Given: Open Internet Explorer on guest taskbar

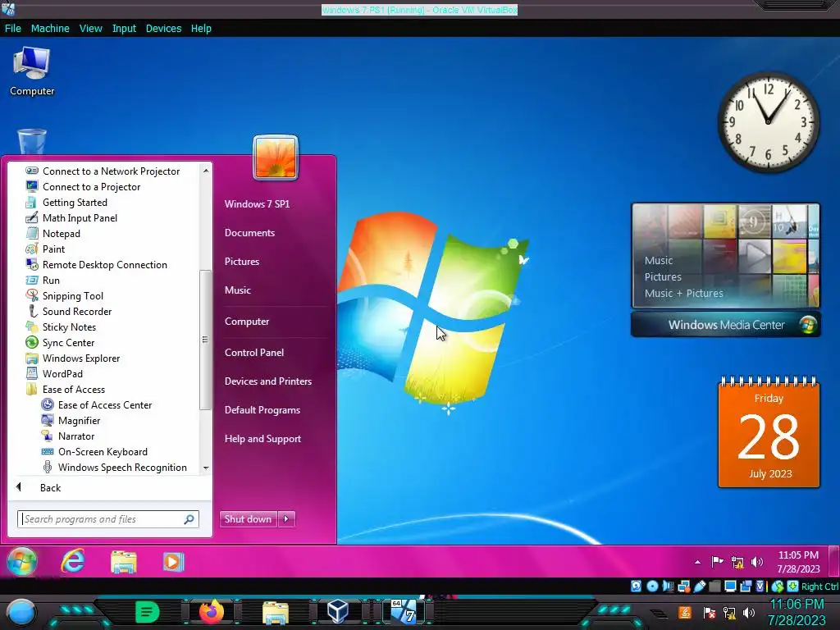Looking at the screenshot, I should point(73,562).
